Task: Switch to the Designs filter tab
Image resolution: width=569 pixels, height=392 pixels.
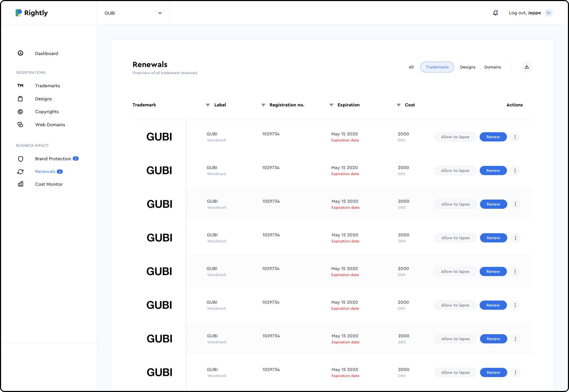Action: 468,67
